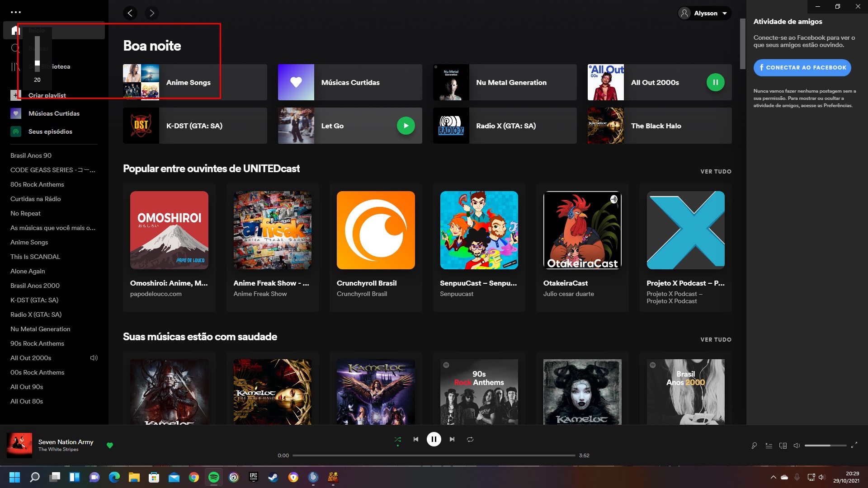Toggle Let Go playlist play button
Screen dimensions: 868x488
coord(406,126)
